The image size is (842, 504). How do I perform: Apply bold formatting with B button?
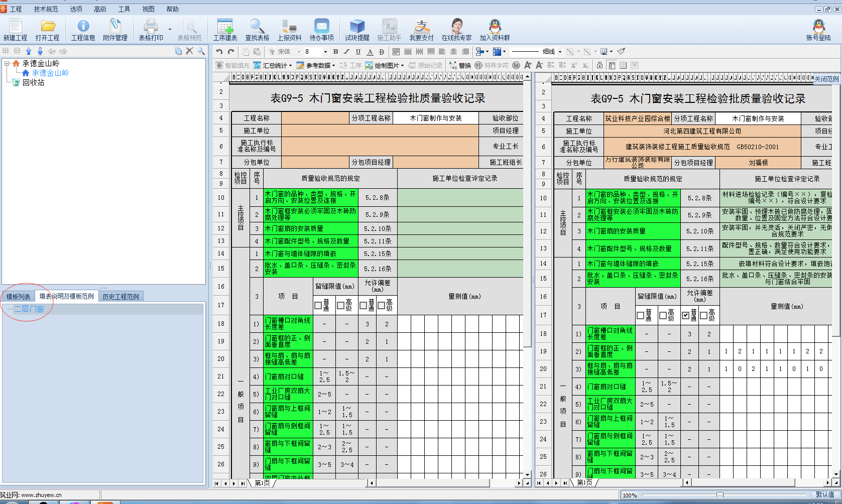(335, 52)
